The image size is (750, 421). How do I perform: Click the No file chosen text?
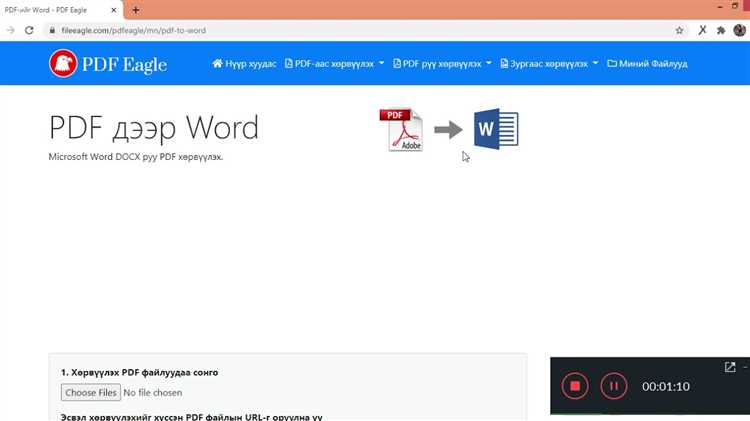coord(153,393)
